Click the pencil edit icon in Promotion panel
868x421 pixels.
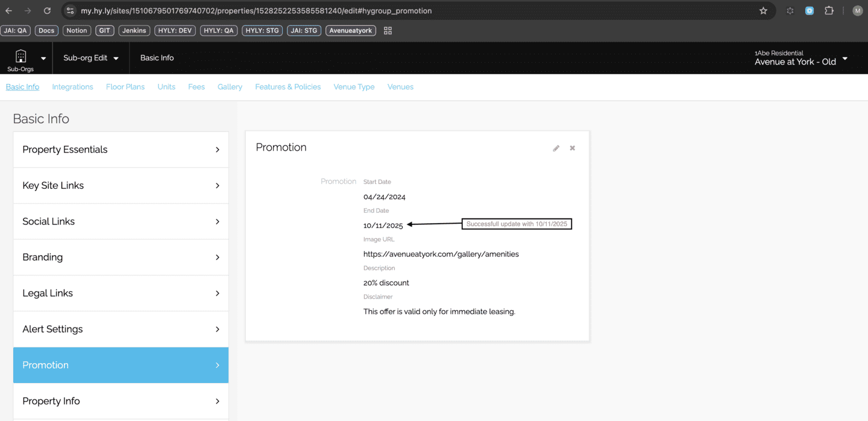[556, 148]
